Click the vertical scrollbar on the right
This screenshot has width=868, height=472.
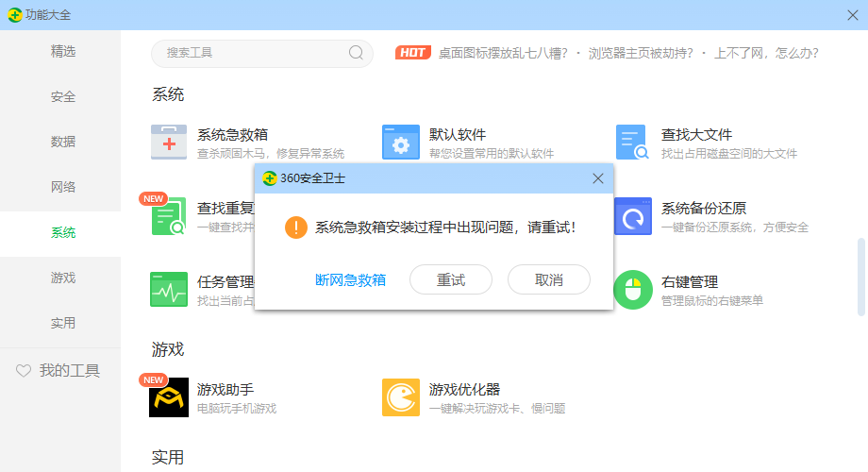(x=860, y=277)
